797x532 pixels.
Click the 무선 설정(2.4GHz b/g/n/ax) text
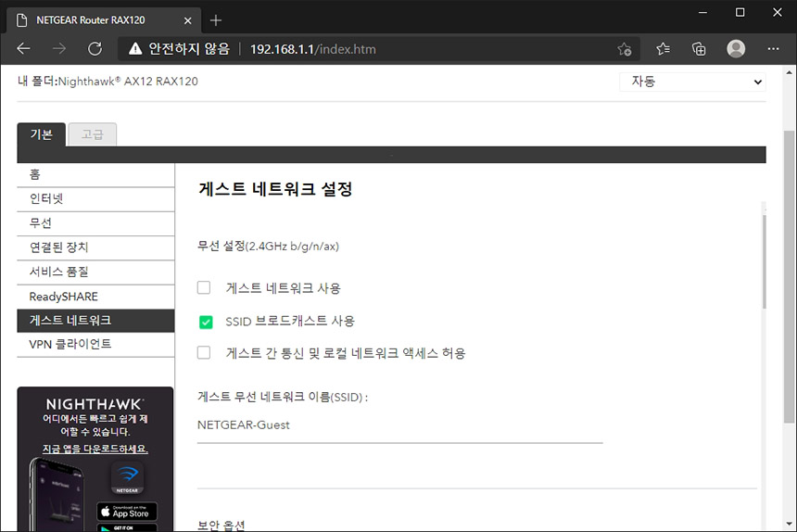pos(268,247)
